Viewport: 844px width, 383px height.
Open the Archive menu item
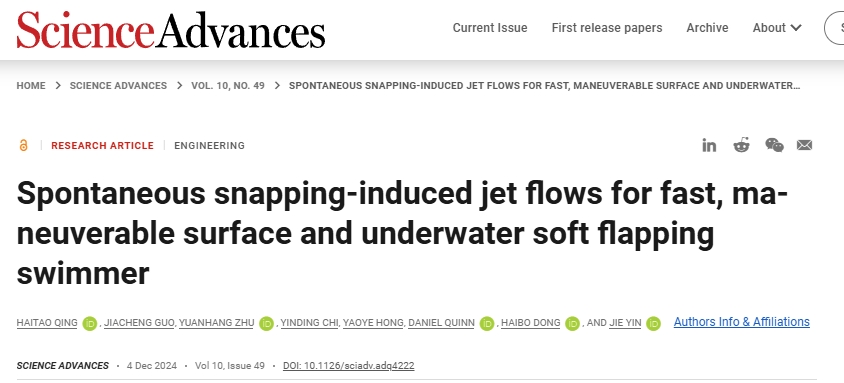(707, 28)
